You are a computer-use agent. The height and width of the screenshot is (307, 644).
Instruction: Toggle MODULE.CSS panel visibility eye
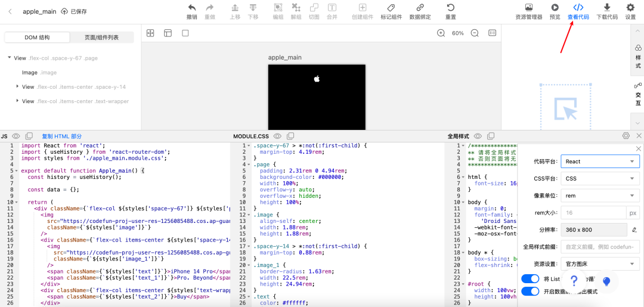coord(277,137)
